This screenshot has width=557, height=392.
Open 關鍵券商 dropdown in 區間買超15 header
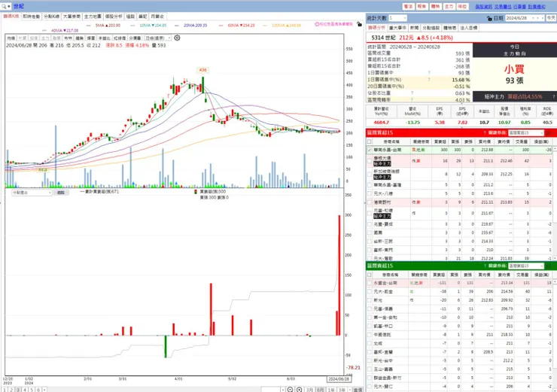click(x=526, y=132)
